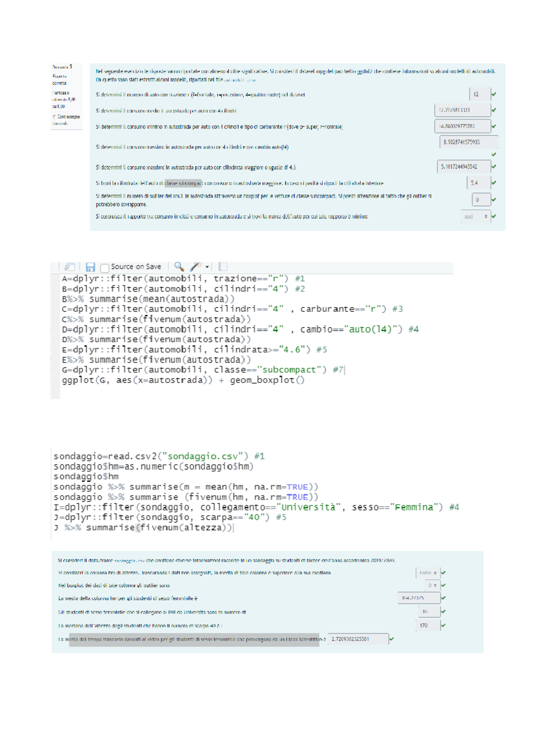Open the 'Falso' answer dropdown

(x=428, y=573)
